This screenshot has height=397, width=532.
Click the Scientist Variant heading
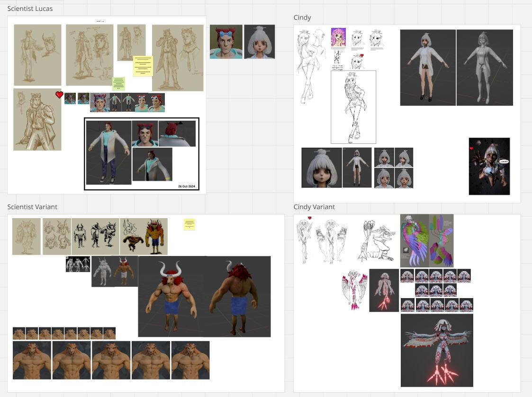[32, 207]
